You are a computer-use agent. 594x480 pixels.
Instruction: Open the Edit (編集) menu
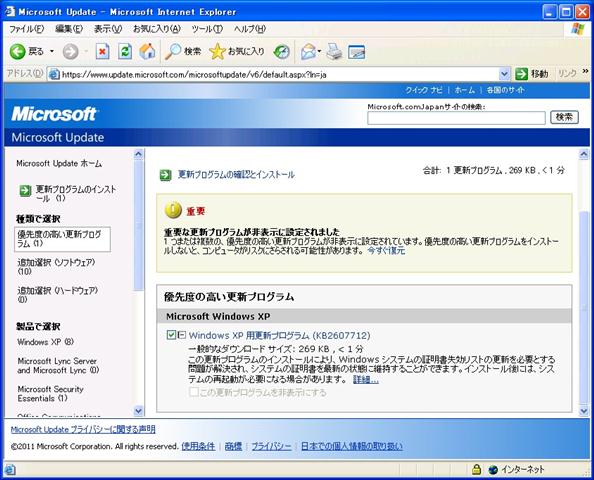point(69,29)
